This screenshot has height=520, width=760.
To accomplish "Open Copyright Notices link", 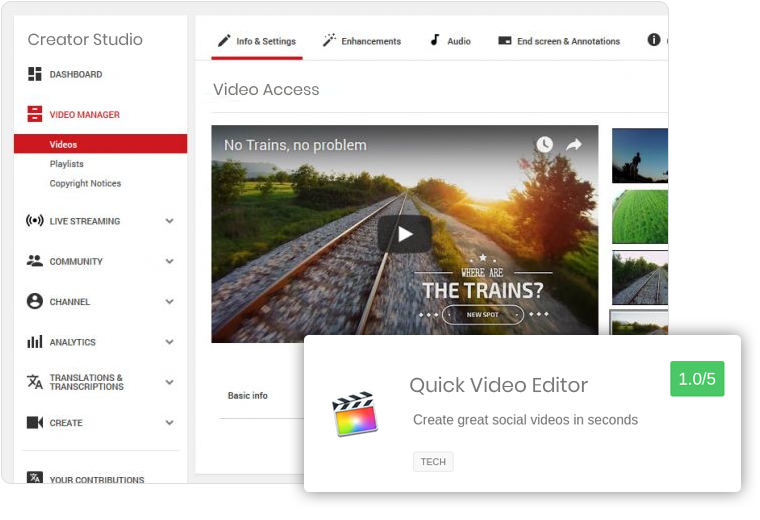I will pyautogui.click(x=85, y=183).
